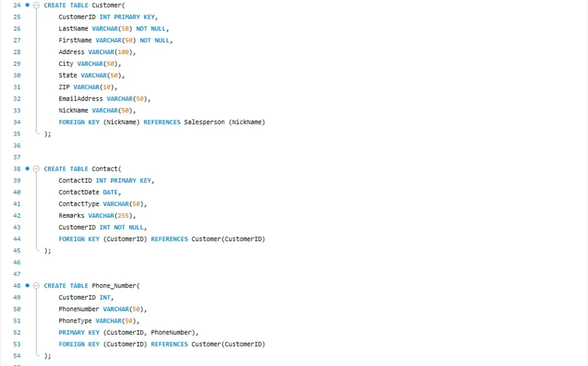Collapse the CREATE TABLE Customer code block
The image size is (588, 366).
pos(36,5)
